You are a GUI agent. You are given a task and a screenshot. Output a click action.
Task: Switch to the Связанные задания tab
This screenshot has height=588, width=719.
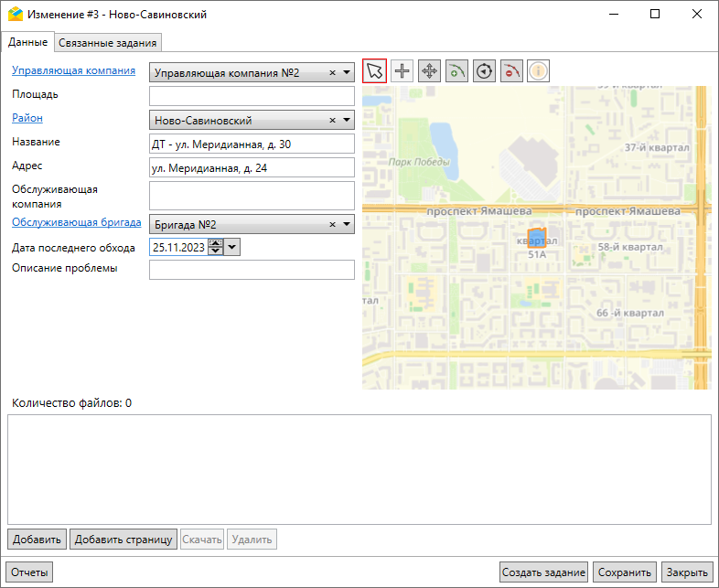tap(108, 42)
